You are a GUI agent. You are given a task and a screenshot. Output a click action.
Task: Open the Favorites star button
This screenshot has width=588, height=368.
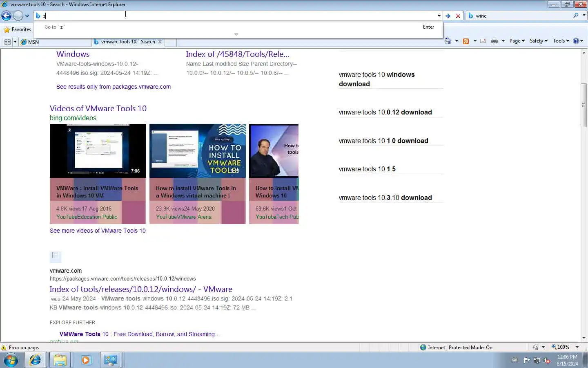coord(17,29)
